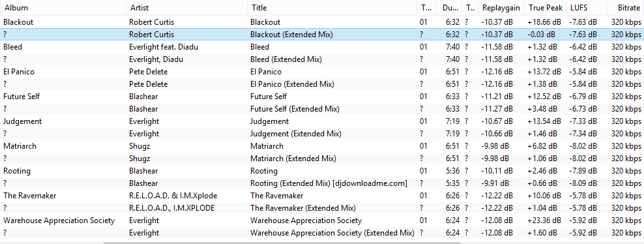Click the Replaygain column header
Screen dimensions: 644x244
501,7
